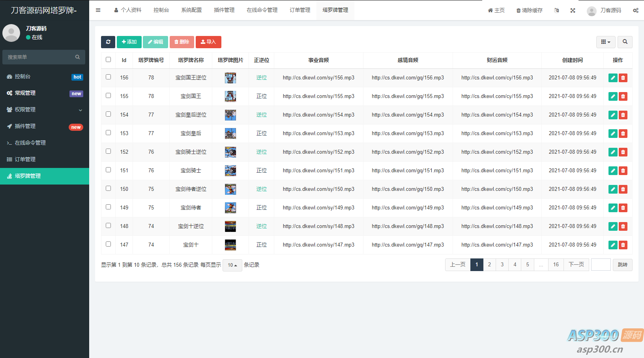This screenshot has width=644, height=358.
Task: Click red delete icon for row 153
Action: tap(623, 134)
